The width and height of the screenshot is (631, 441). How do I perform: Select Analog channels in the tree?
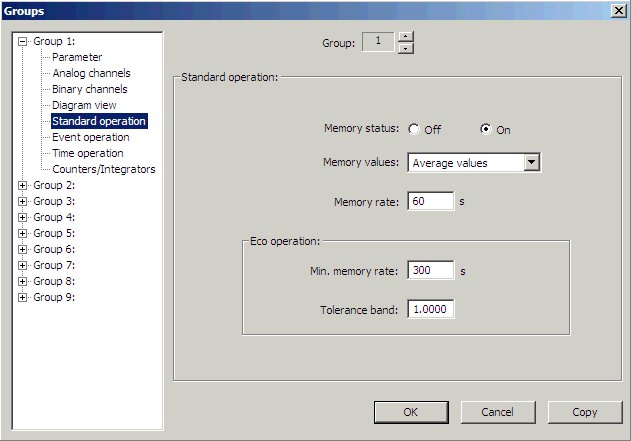pos(91,74)
